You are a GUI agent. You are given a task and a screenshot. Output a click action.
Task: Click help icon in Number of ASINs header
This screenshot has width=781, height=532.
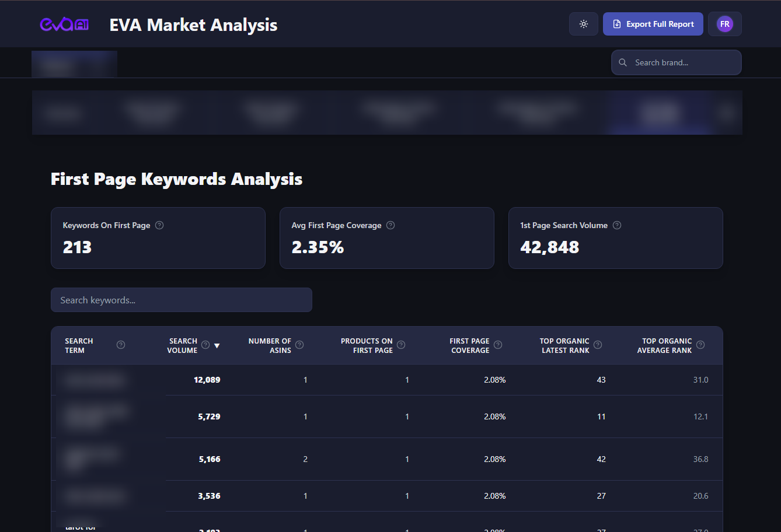coord(299,345)
